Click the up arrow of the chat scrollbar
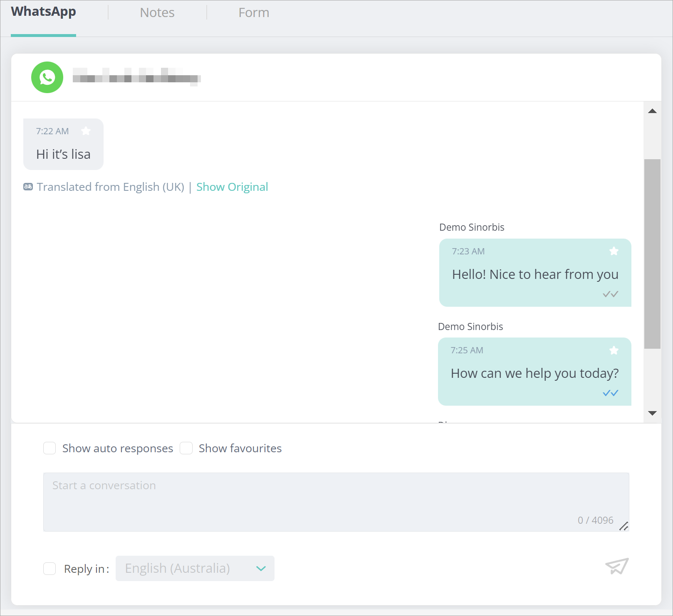 click(652, 111)
